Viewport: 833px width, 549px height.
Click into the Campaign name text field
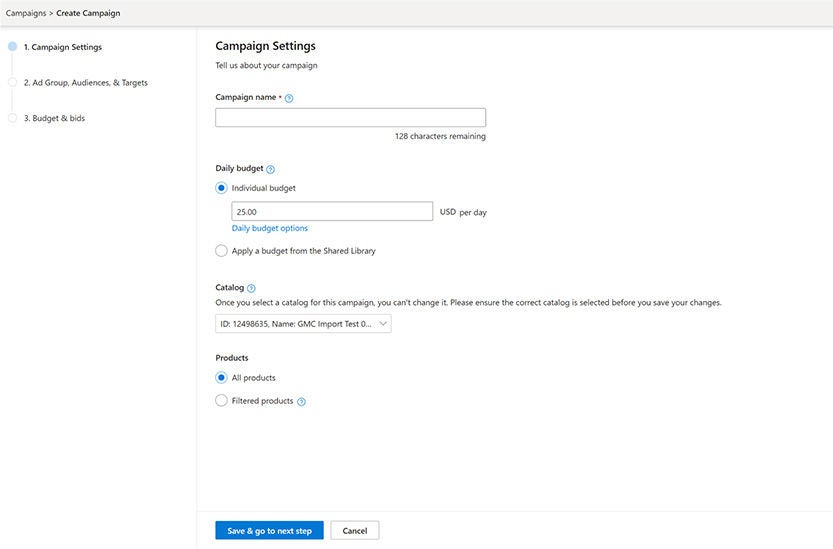(350, 118)
